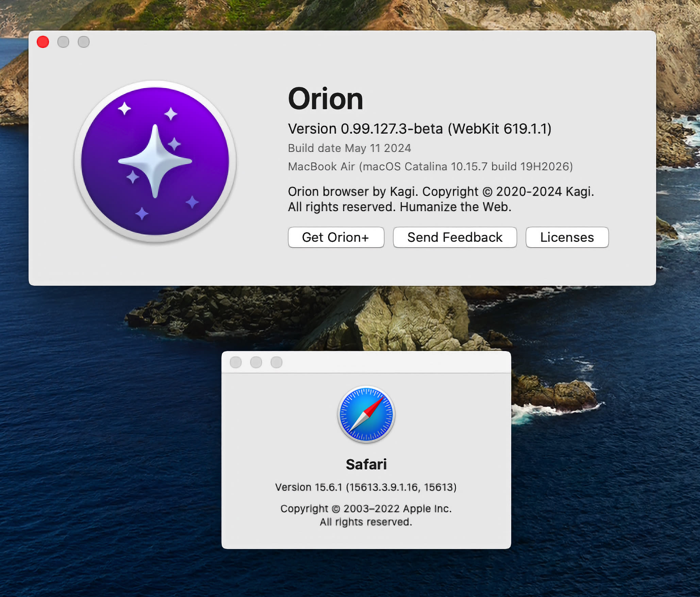Open the Send Feedback dialog
700x597 pixels.
pos(455,237)
